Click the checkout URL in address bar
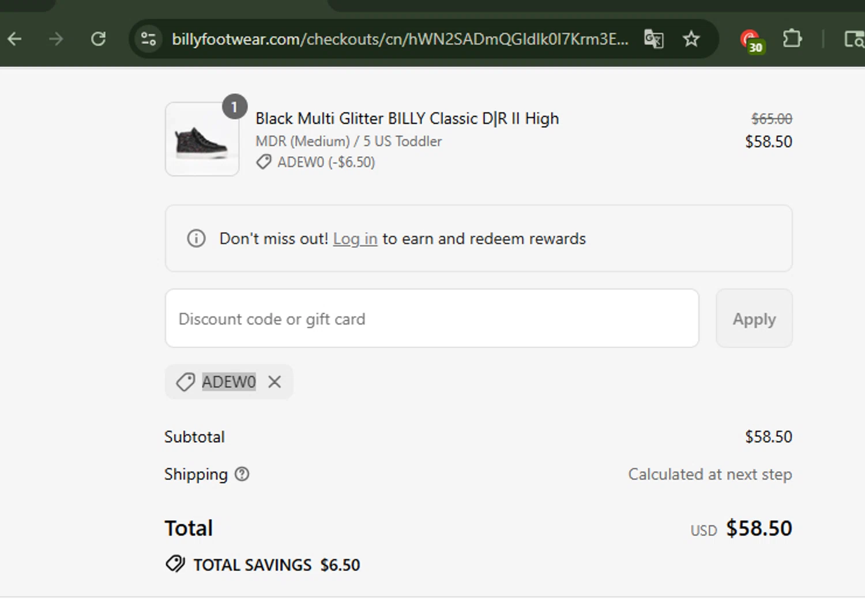 [x=400, y=39]
